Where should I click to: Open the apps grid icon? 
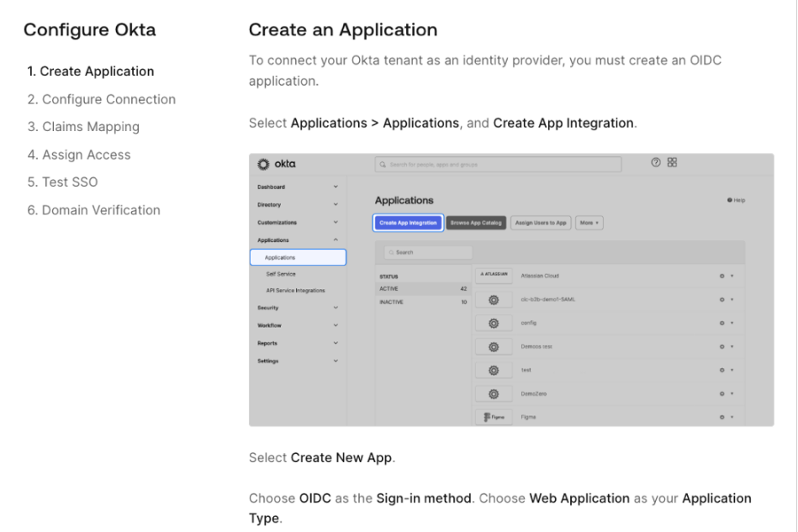click(673, 162)
